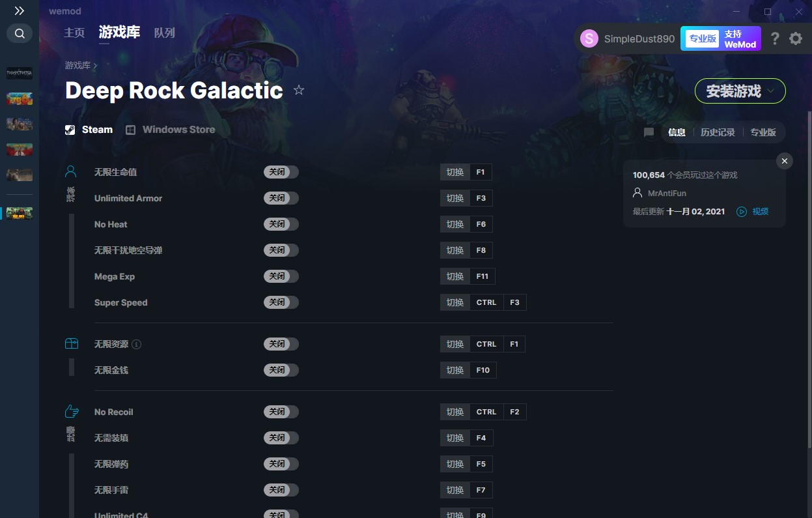Open the search icon in sidebar
The height and width of the screenshot is (518, 812).
(20, 33)
